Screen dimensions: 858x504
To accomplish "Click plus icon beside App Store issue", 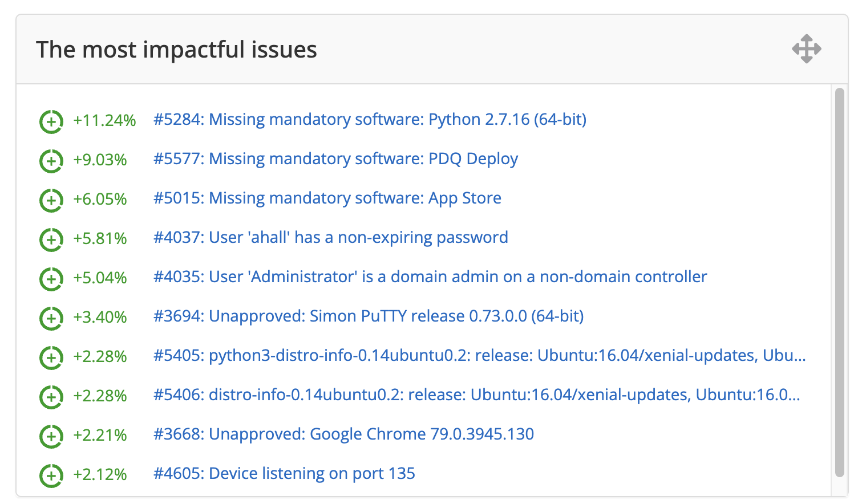I will tap(51, 200).
